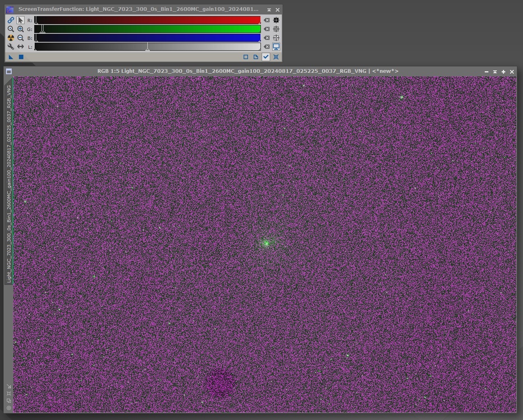Click the midtones readout icon in the G row

tap(276, 29)
